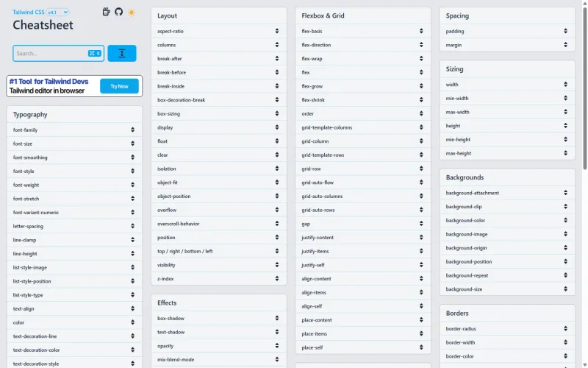This screenshot has width=588, height=368.
Task: Click the place-self expand arrows icon
Action: tap(421, 347)
